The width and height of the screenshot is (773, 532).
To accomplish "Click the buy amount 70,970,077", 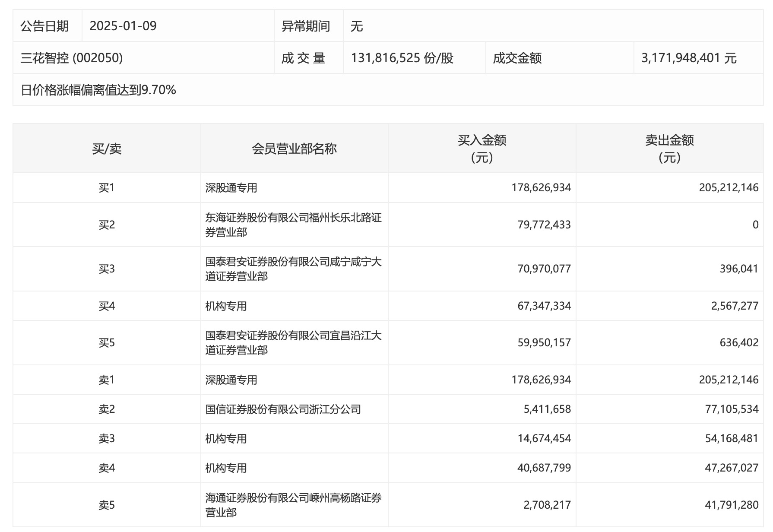I will click(x=544, y=269).
